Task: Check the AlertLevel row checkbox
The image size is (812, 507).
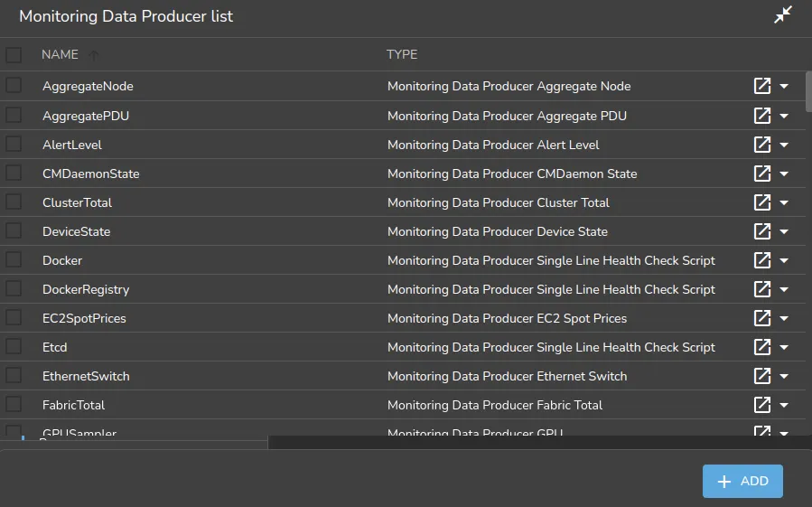Action: tap(14, 144)
